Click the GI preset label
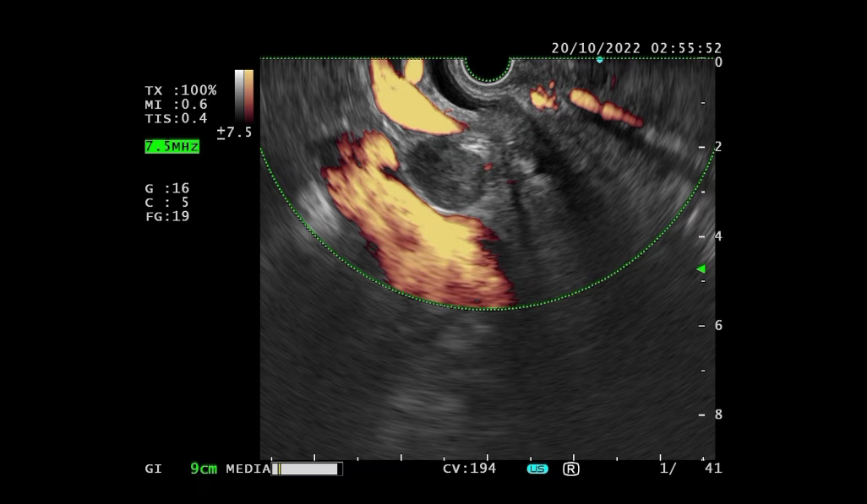 (154, 469)
